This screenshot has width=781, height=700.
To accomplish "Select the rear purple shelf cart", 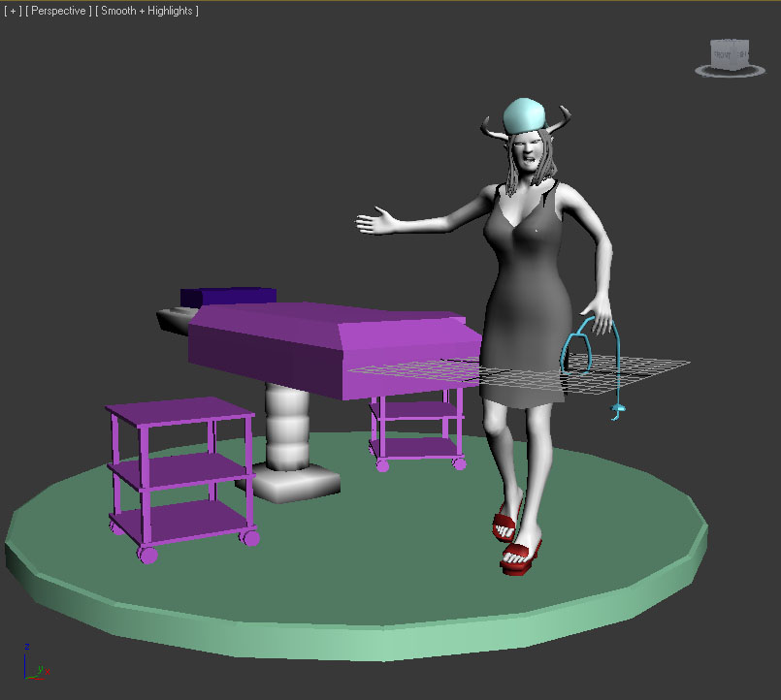I will click(x=417, y=430).
